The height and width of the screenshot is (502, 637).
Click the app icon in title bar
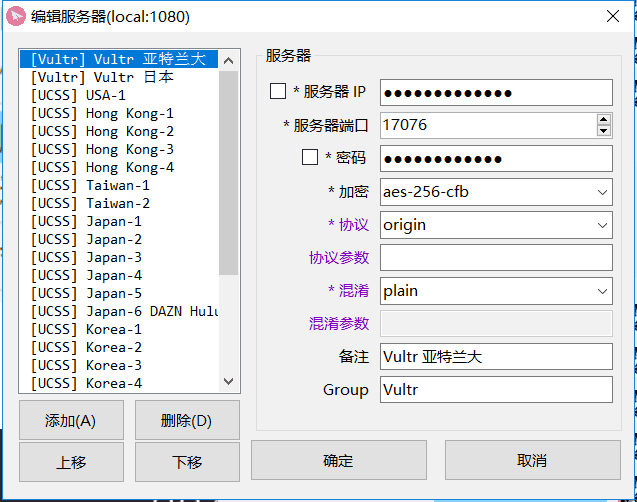[x=16, y=17]
